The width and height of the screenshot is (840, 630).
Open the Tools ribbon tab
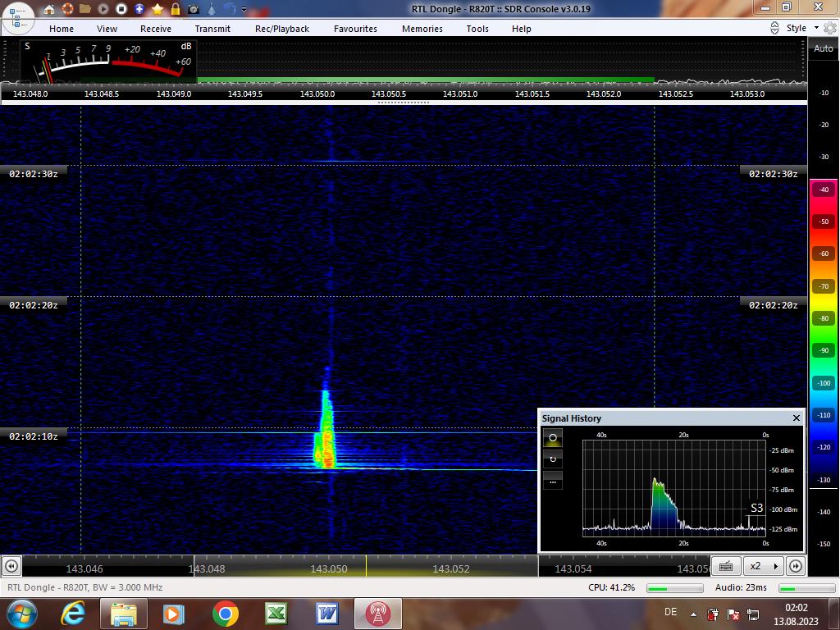[477, 29]
